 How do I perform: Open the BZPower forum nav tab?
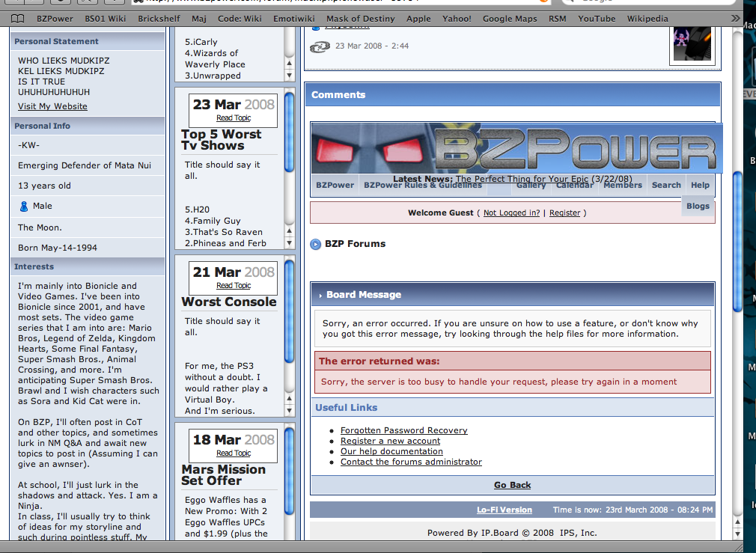[x=335, y=186]
